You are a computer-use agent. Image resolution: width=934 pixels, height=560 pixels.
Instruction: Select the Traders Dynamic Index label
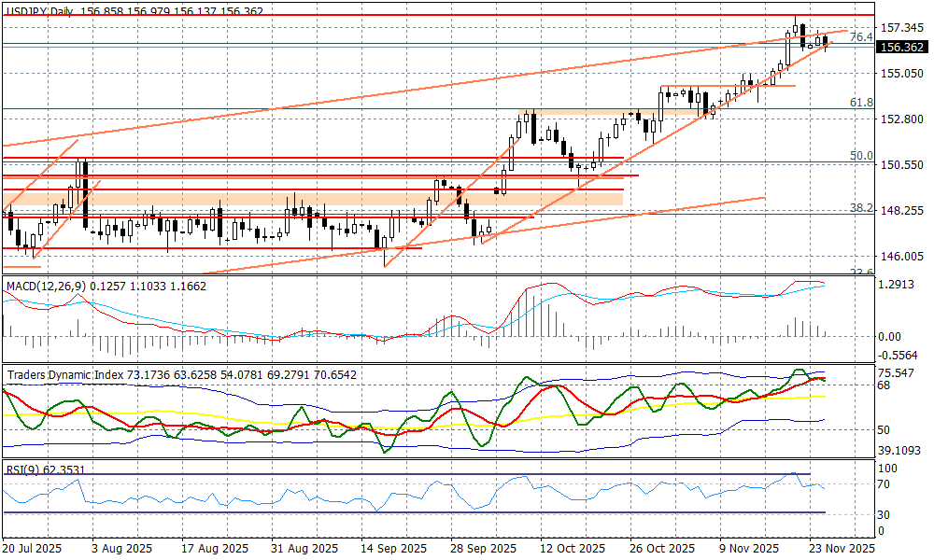click(x=65, y=374)
